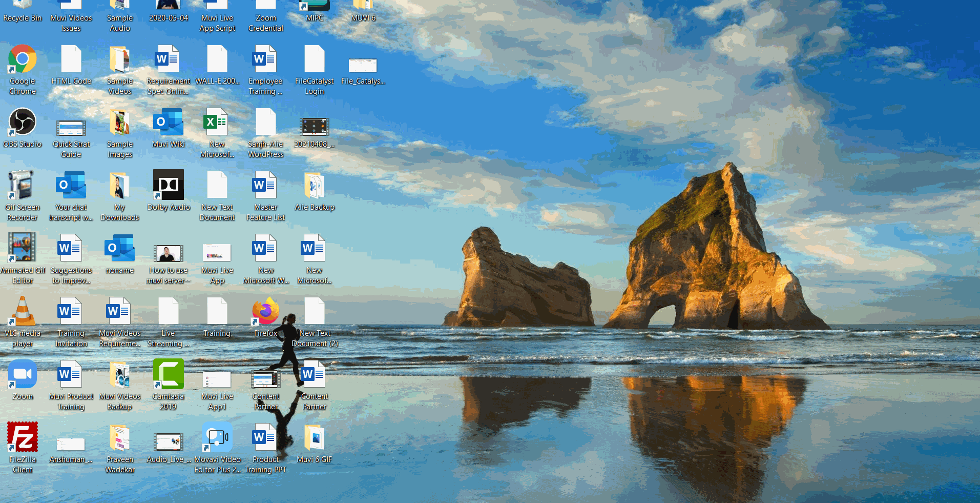Select the Dolby Audio shortcut
Viewport: 980px width, 503px height.
pyautogui.click(x=169, y=191)
